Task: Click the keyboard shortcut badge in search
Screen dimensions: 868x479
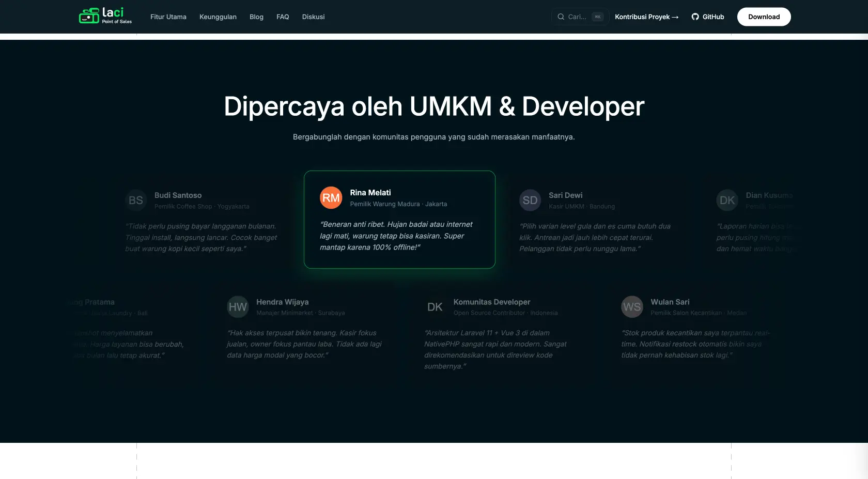Action: coord(598,17)
